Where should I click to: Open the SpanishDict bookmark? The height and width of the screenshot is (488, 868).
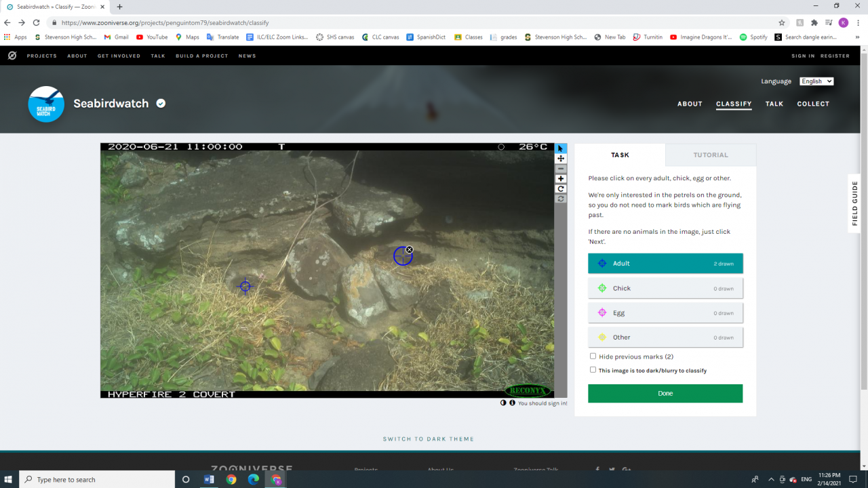(426, 37)
